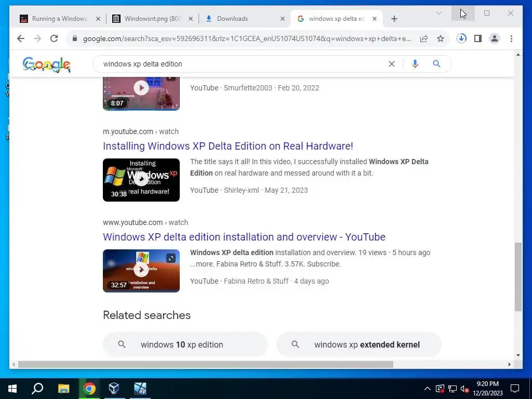Click the muted volume tray icon
Screen dimensions: 532x399
pyautogui.click(x=464, y=389)
